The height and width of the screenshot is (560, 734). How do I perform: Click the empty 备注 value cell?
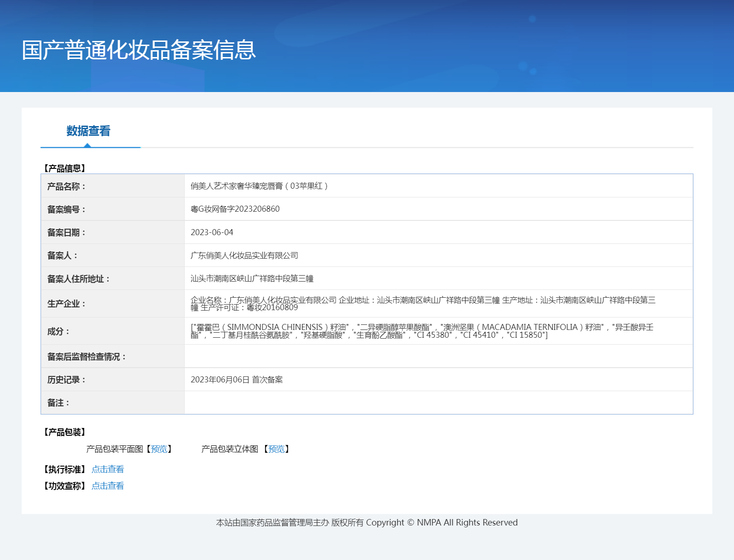coord(438,403)
